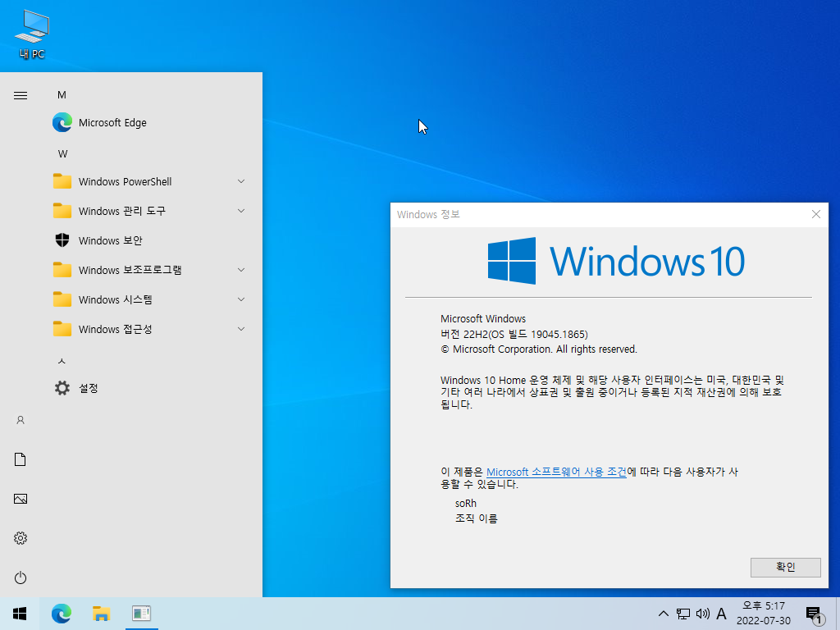Click the hamburger menu in Start
Screen dimensions: 840x630
point(21,95)
